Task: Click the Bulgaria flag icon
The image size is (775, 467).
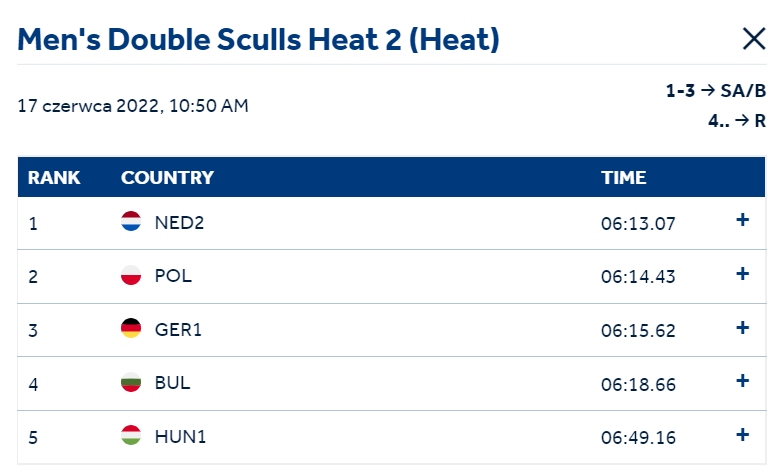Action: tap(131, 382)
